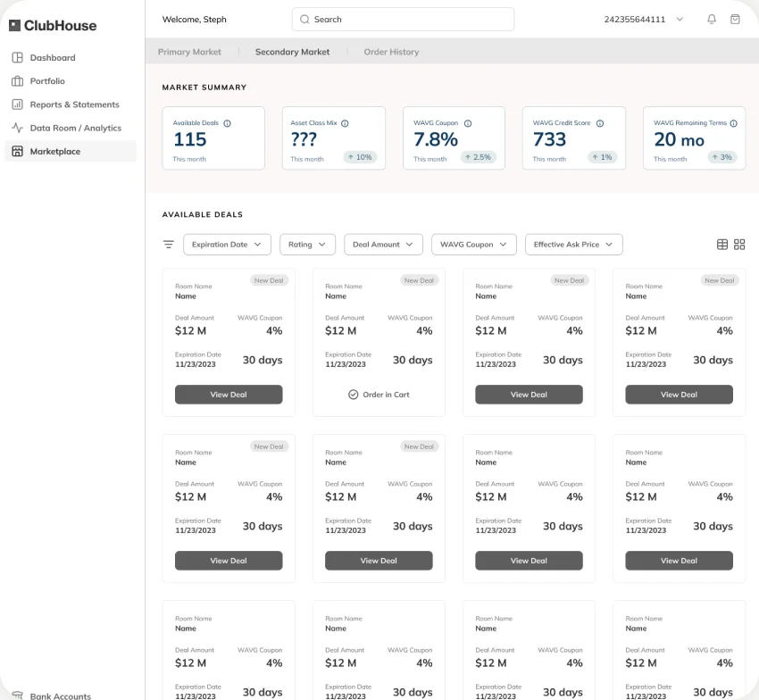Open notifications bell icon
Screen dimensions: 759x700
pos(712,20)
